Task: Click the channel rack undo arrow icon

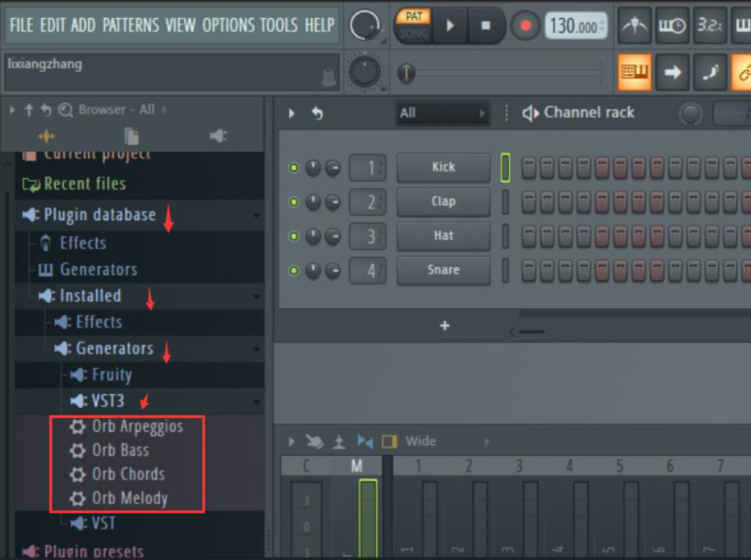Action: (x=317, y=114)
